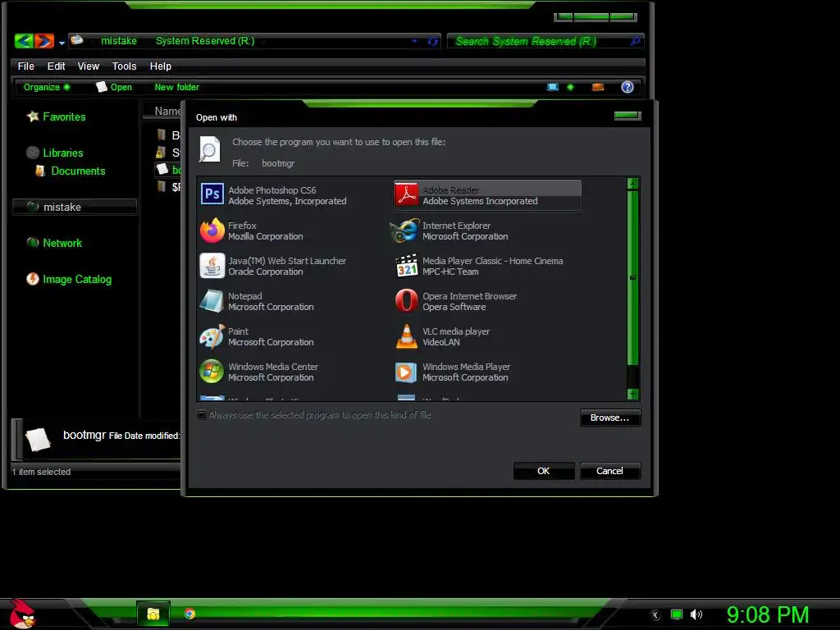Image resolution: width=840 pixels, height=630 pixels.
Task: Click System Reserved (R:) breadcrumb
Action: (205, 41)
